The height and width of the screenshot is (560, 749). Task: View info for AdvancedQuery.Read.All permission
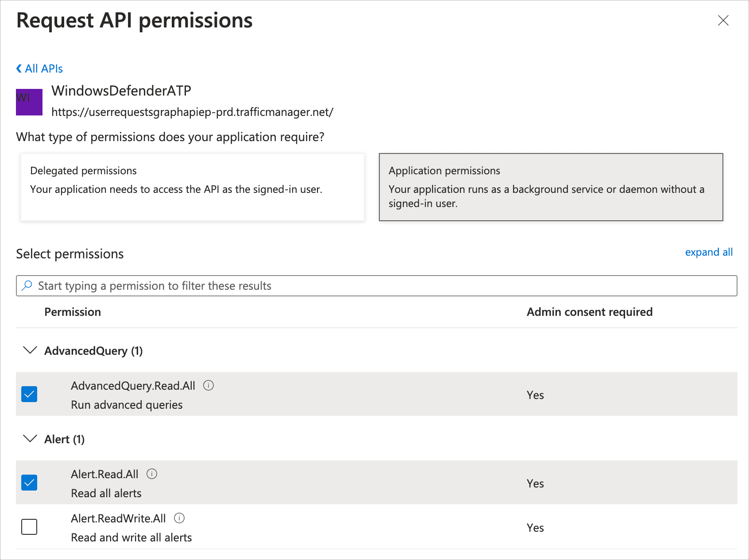[209, 385]
